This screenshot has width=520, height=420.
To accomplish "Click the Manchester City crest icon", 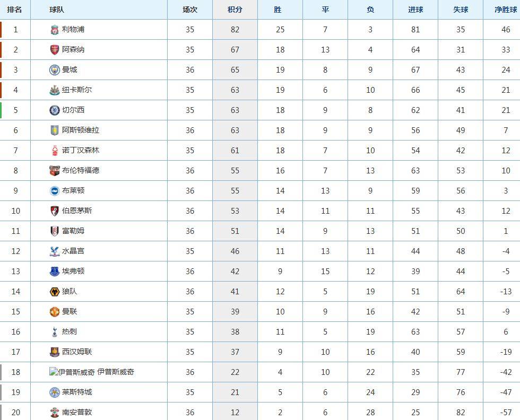I will pyautogui.click(x=54, y=70).
